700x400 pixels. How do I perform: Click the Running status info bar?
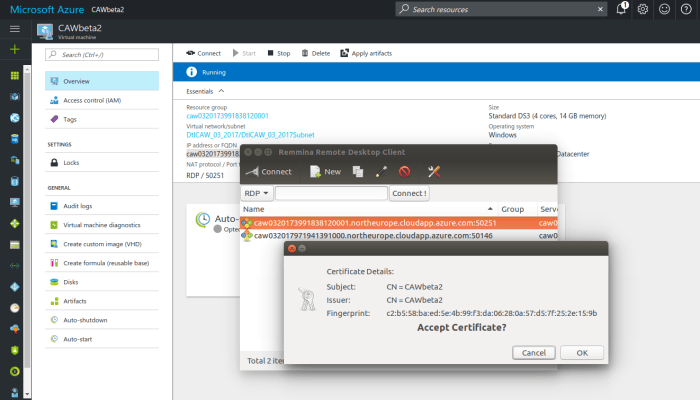[x=436, y=72]
